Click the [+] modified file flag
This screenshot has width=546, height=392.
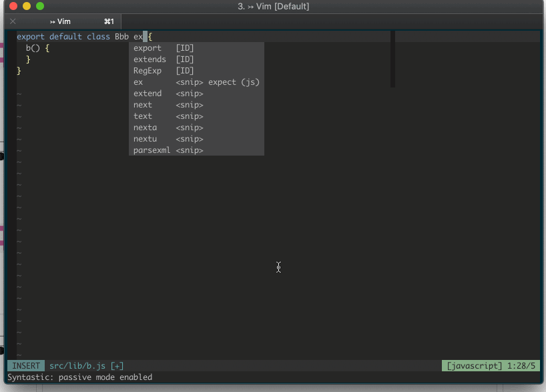[116, 365]
